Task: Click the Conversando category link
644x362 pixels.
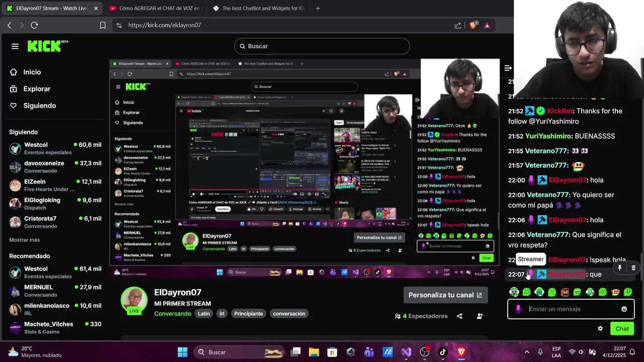Action: (173, 314)
